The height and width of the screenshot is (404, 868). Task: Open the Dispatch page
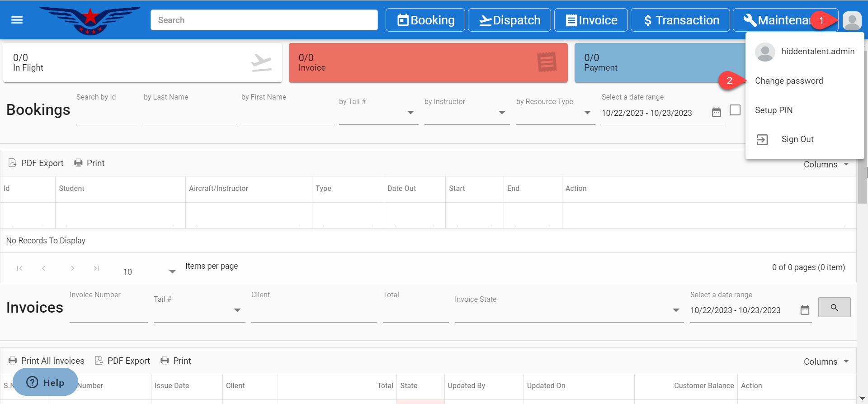click(509, 20)
